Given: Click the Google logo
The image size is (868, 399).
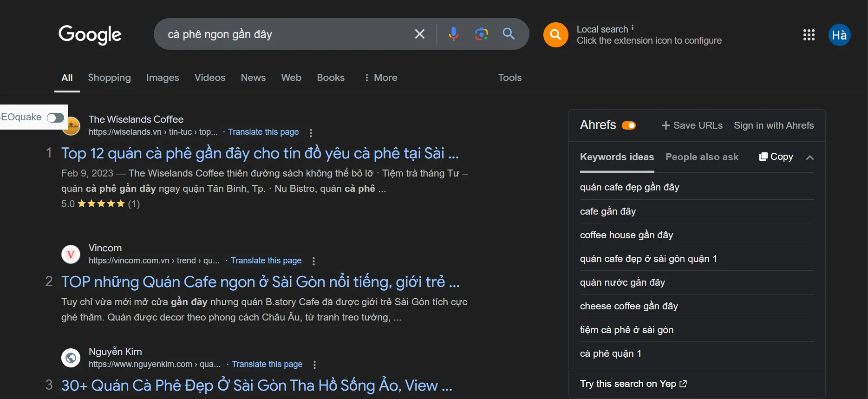Looking at the screenshot, I should point(90,34).
